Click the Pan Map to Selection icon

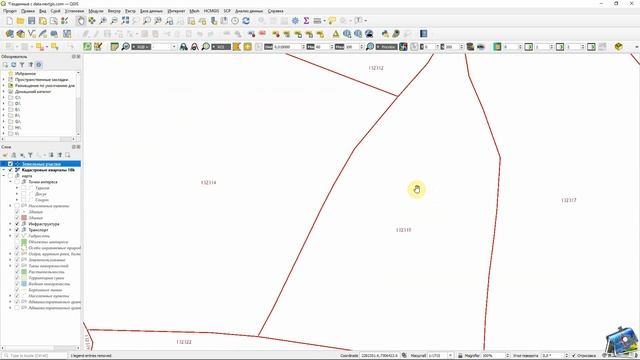pyautogui.click(x=92, y=21)
